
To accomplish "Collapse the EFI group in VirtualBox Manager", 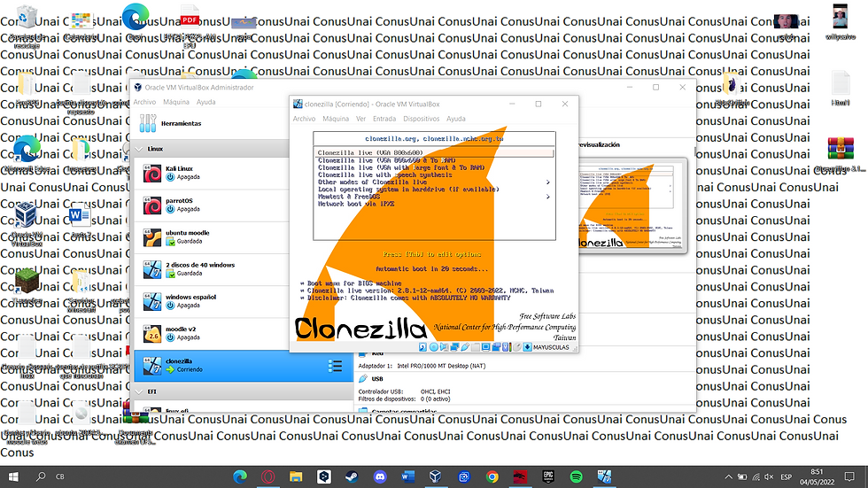I will tap(140, 391).
